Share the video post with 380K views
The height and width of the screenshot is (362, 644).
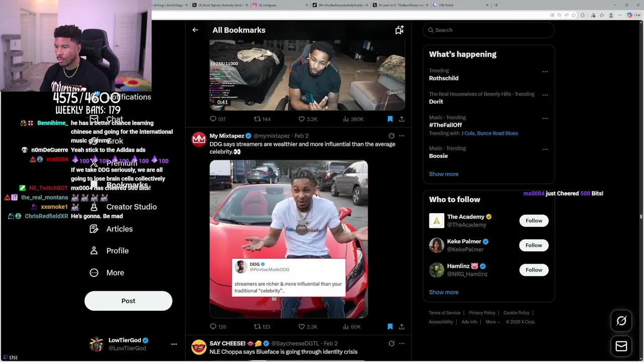pos(401,119)
